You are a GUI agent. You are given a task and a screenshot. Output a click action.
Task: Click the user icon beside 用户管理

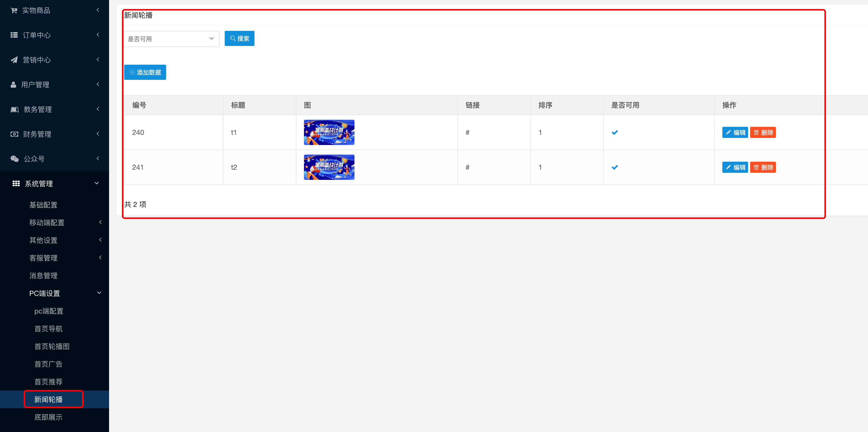point(13,85)
